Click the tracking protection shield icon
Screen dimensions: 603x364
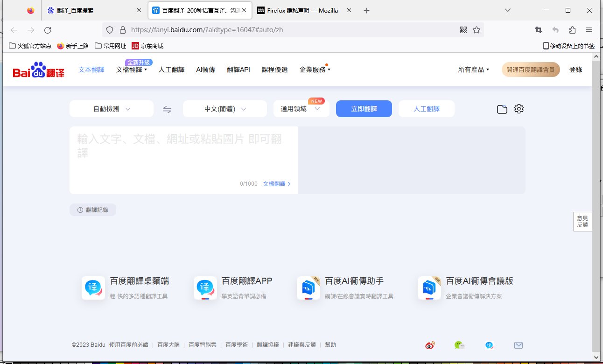[x=110, y=30]
